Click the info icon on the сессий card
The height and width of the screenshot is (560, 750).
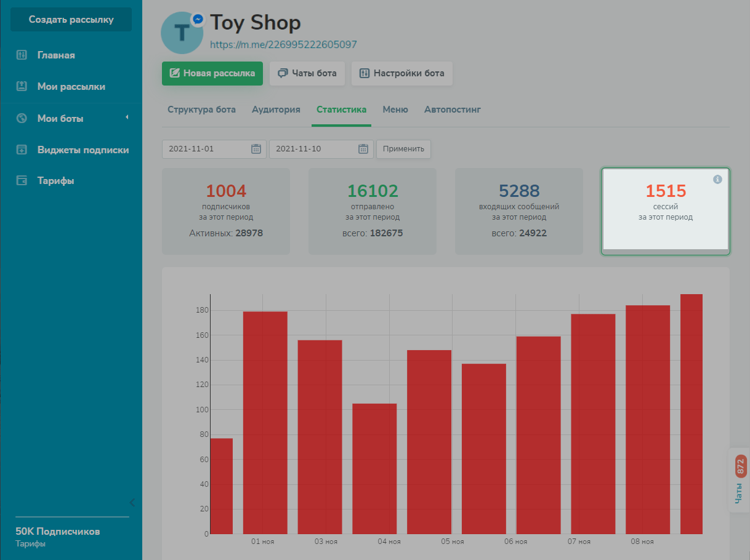[717, 179]
